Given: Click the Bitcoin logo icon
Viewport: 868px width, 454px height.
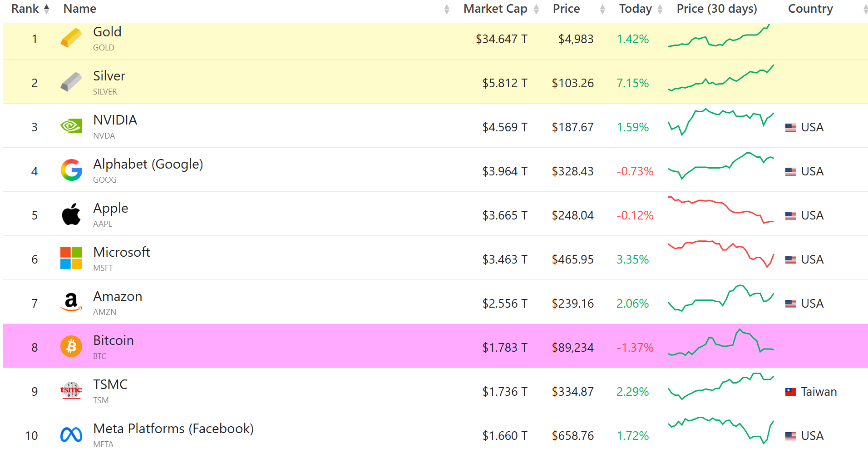Looking at the screenshot, I should (x=71, y=346).
